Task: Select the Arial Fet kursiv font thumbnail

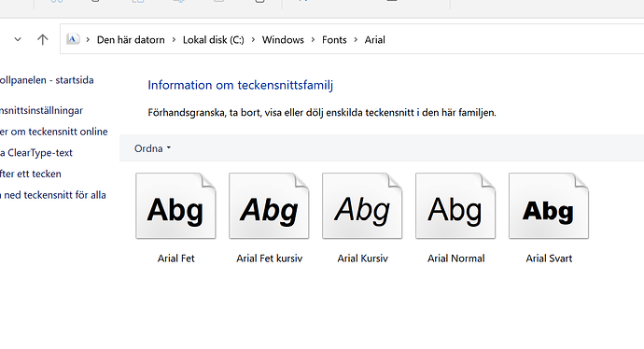Action: pyautogui.click(x=269, y=205)
